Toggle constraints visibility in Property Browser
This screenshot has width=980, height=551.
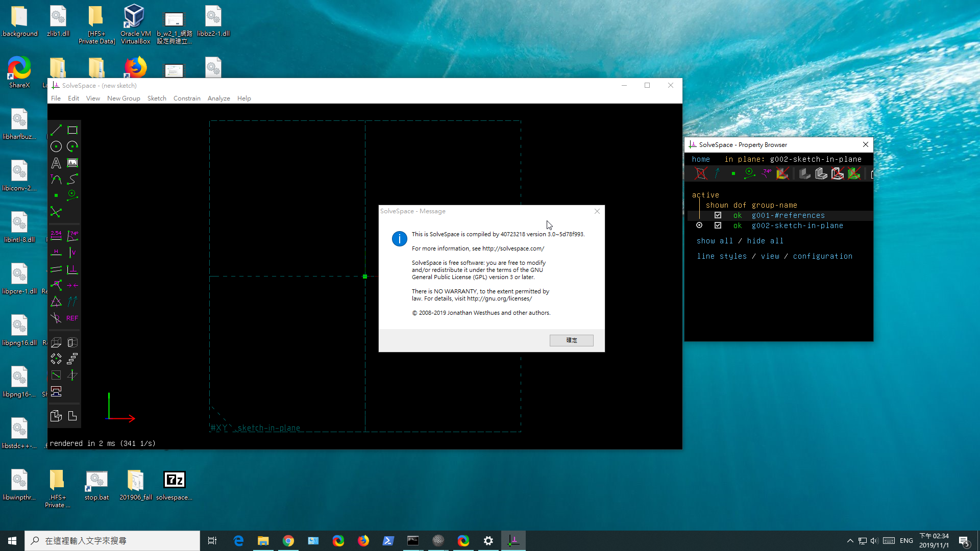pyautogui.click(x=766, y=173)
